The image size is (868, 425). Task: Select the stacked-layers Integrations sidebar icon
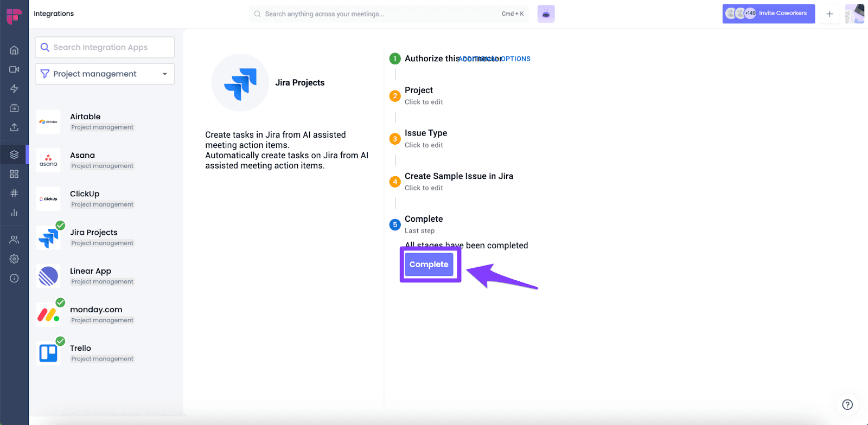(x=14, y=154)
